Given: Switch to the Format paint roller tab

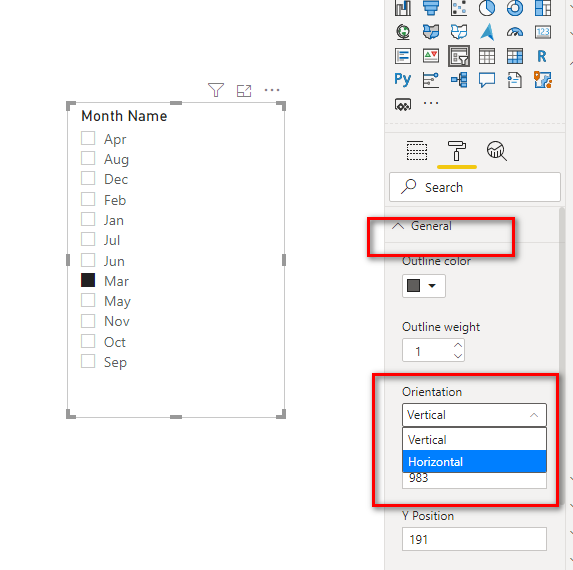Looking at the screenshot, I should (457, 151).
